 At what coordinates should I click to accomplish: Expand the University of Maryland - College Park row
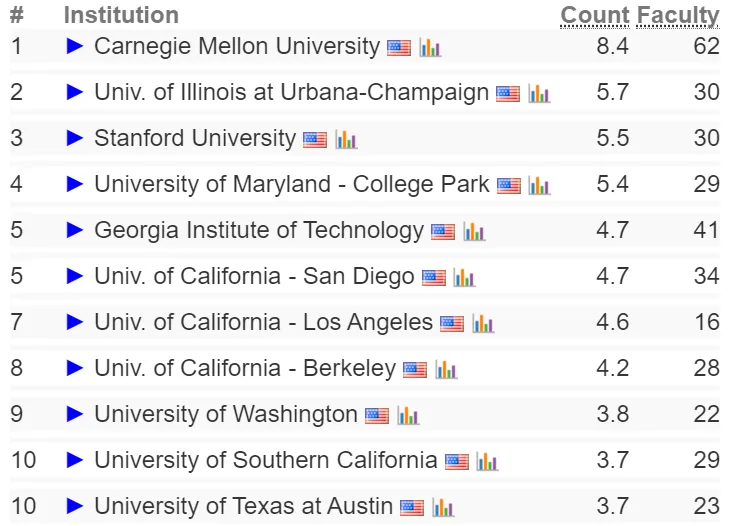75,184
